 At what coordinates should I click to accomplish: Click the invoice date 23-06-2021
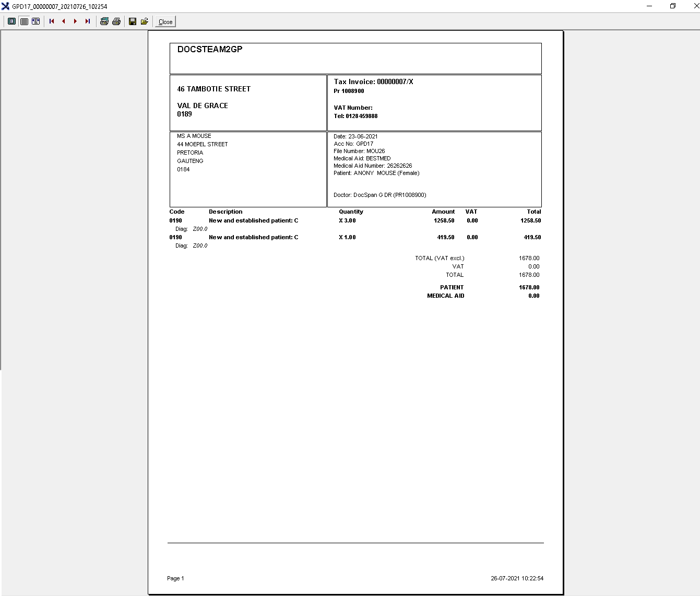pos(363,136)
